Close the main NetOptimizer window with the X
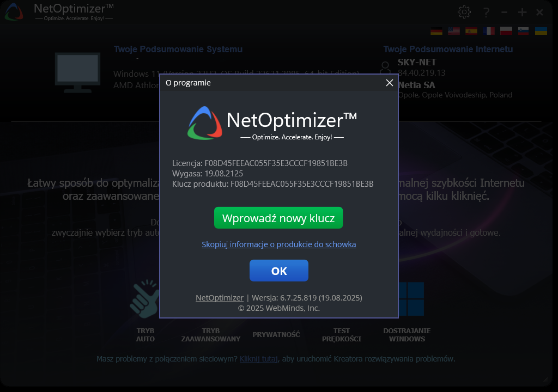This screenshot has width=558, height=392. click(539, 13)
